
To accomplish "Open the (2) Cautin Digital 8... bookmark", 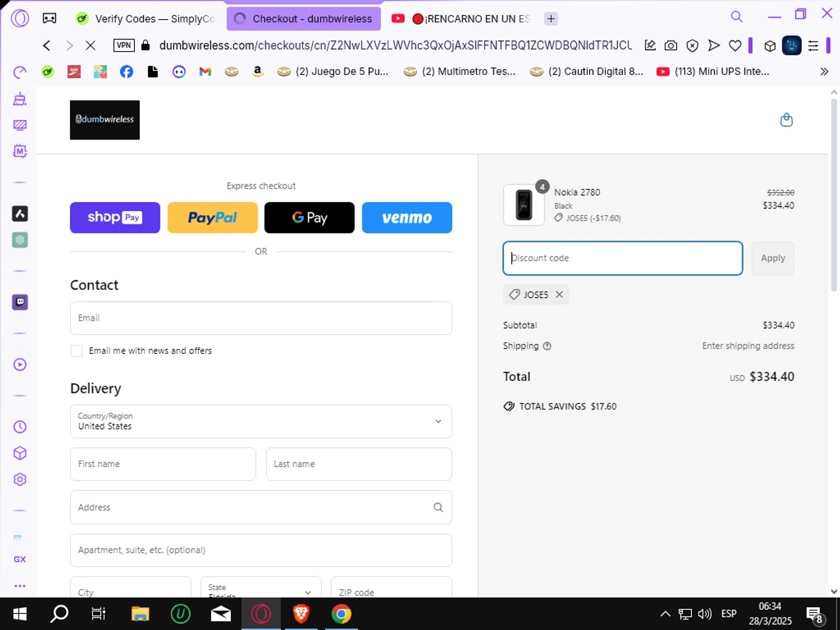I will tap(586, 72).
